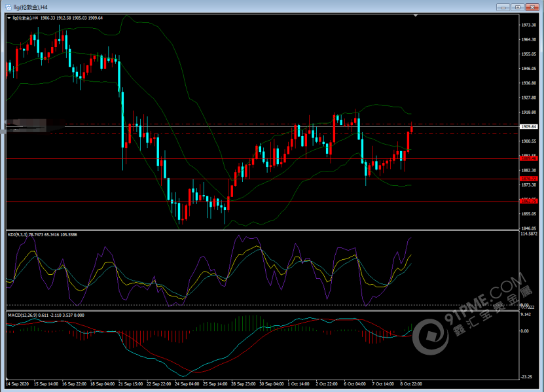Screen dimensions: 544x392
Task: Open the llg H4 one-click trading triangle
Action: (x=9, y=18)
